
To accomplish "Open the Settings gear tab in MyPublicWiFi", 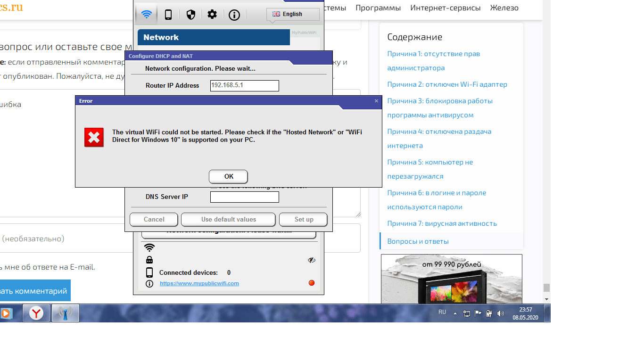I will tap(212, 15).
